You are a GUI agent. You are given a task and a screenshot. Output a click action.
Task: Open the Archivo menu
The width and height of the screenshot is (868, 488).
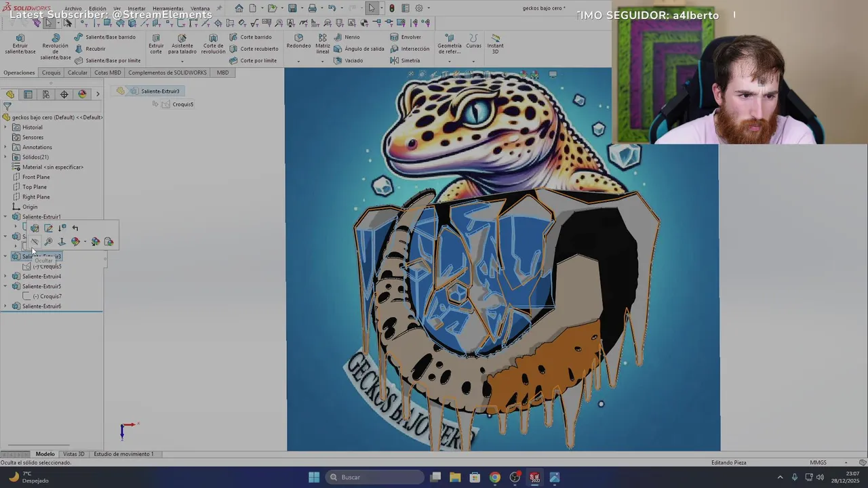(73, 9)
